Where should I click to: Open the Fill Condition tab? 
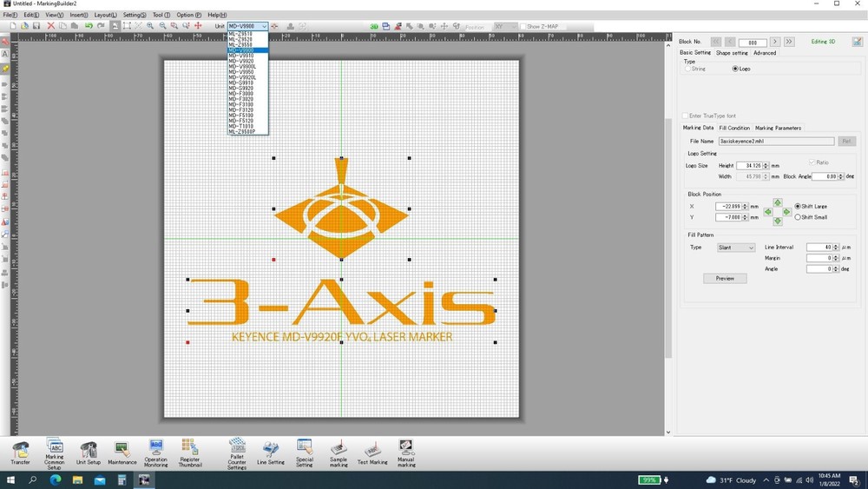click(734, 128)
